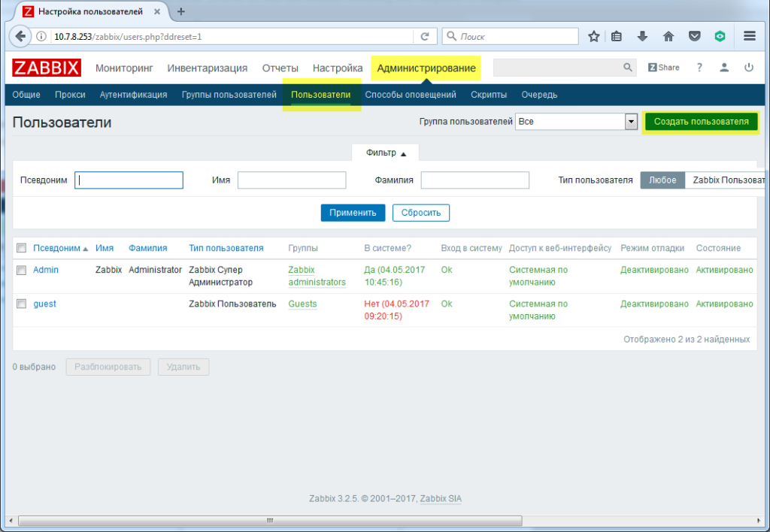Open the Настройка menu
The width and height of the screenshot is (770, 532).
338,68
